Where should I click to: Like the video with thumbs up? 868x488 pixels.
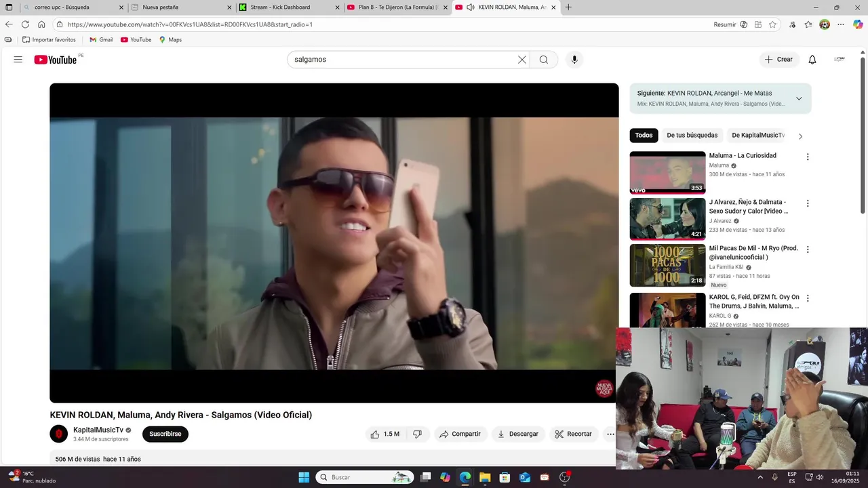(384, 434)
